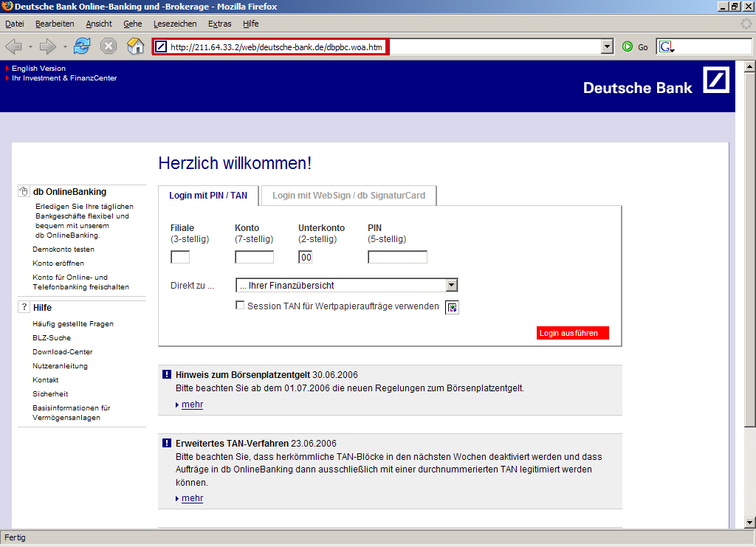Click the Hilfe question mark icon

point(24,307)
